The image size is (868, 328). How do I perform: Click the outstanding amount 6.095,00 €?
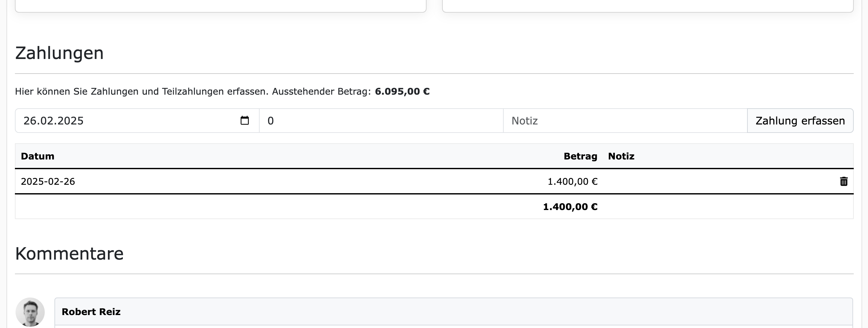click(x=402, y=91)
